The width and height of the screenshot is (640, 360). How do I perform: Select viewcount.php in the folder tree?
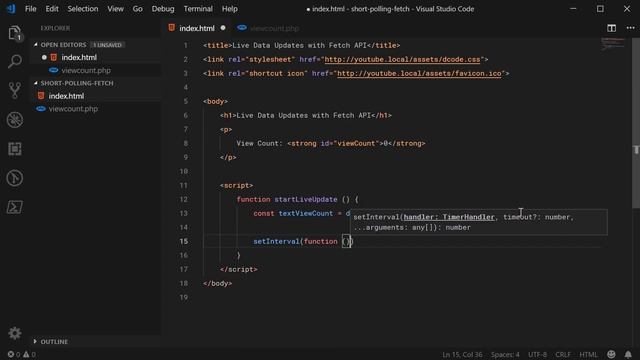click(73, 109)
